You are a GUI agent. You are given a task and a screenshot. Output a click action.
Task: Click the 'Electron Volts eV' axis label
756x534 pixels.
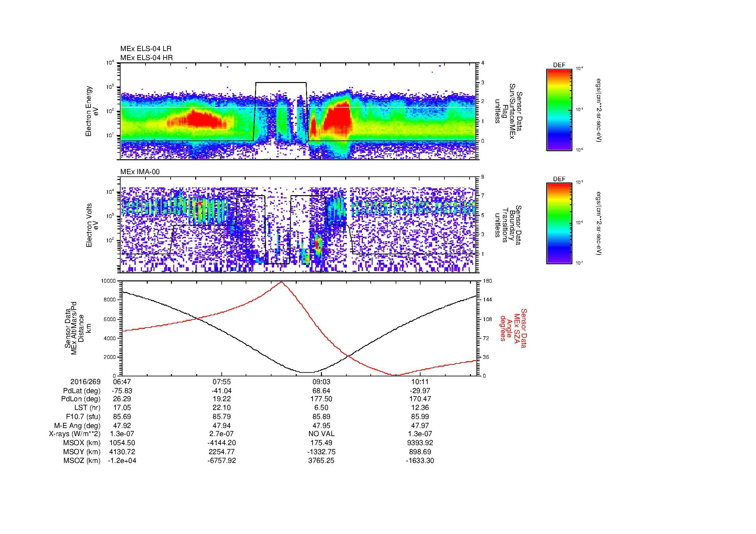[92, 225]
